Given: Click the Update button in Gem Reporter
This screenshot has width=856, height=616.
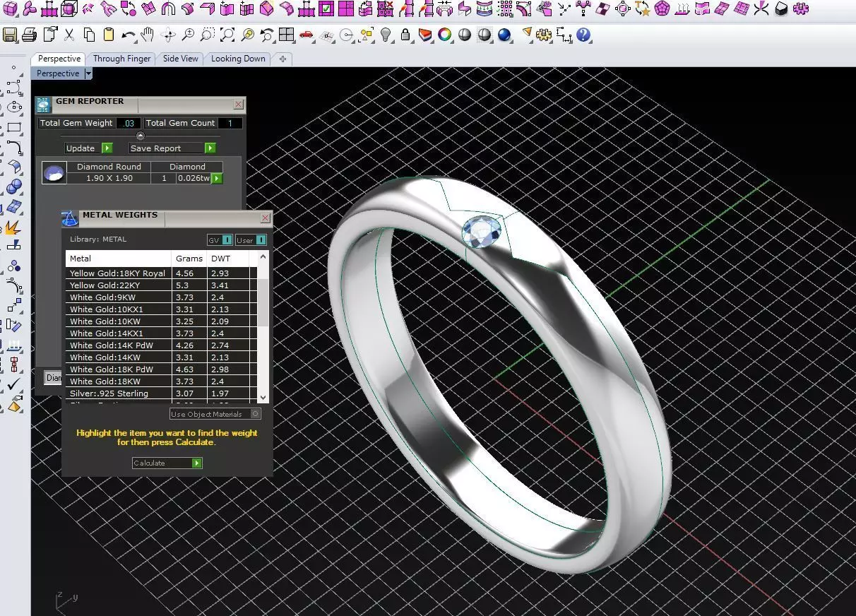Looking at the screenshot, I should click(x=88, y=148).
